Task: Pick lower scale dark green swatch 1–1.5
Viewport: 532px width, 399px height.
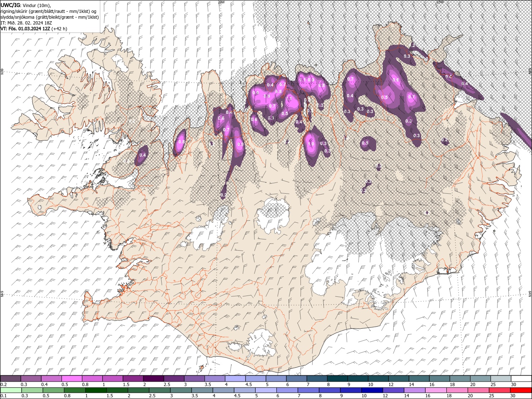Action: 96,390
